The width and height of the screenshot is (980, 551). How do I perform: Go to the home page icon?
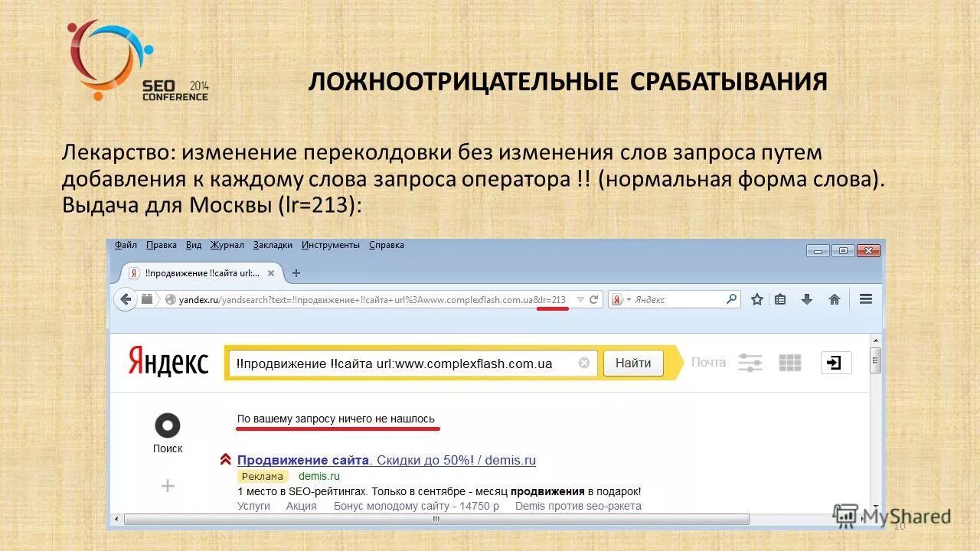click(x=835, y=299)
